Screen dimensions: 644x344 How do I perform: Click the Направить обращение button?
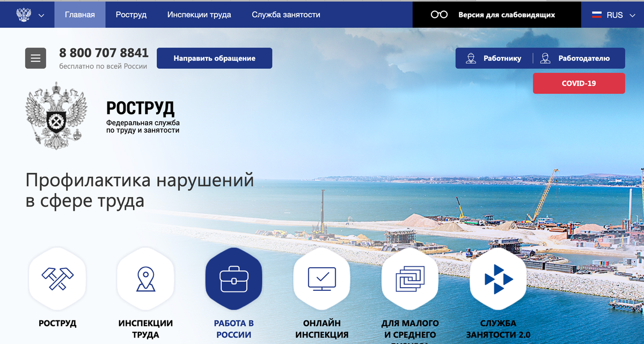coord(214,58)
